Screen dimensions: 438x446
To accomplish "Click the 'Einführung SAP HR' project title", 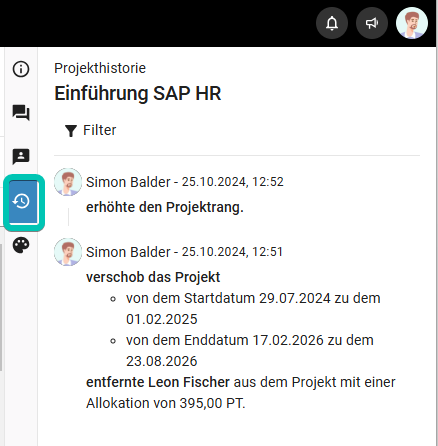I will coord(138,93).
